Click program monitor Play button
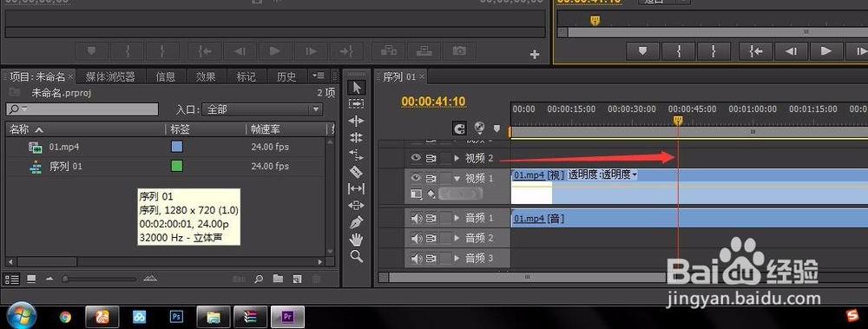The height and width of the screenshot is (329, 868). [826, 51]
